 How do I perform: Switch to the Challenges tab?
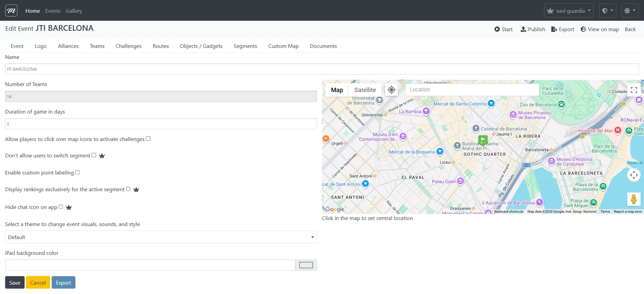pyautogui.click(x=128, y=46)
